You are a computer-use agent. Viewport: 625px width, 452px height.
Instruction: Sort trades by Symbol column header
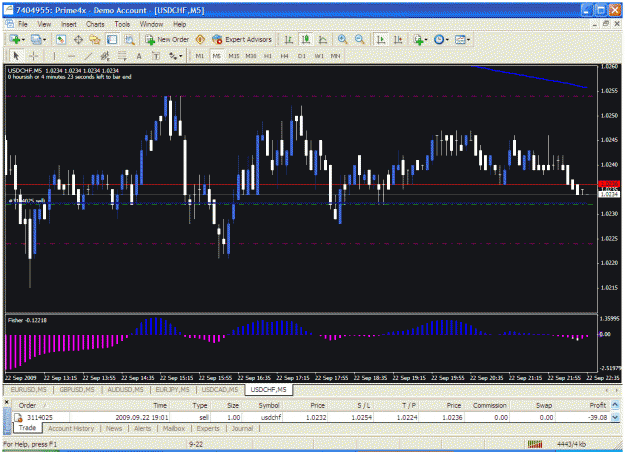[x=269, y=405]
